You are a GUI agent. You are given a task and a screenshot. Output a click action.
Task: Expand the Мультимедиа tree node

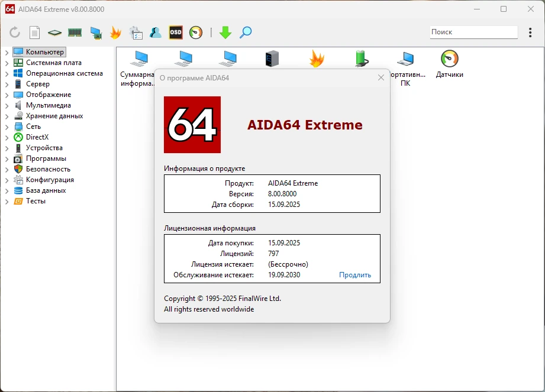(7, 106)
